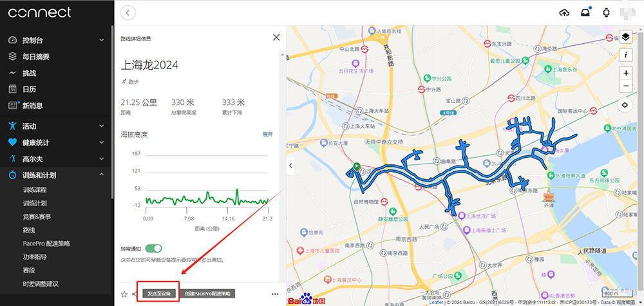The image size is (644, 306).
Task: Open the notifications inbox icon
Action: [585, 13]
